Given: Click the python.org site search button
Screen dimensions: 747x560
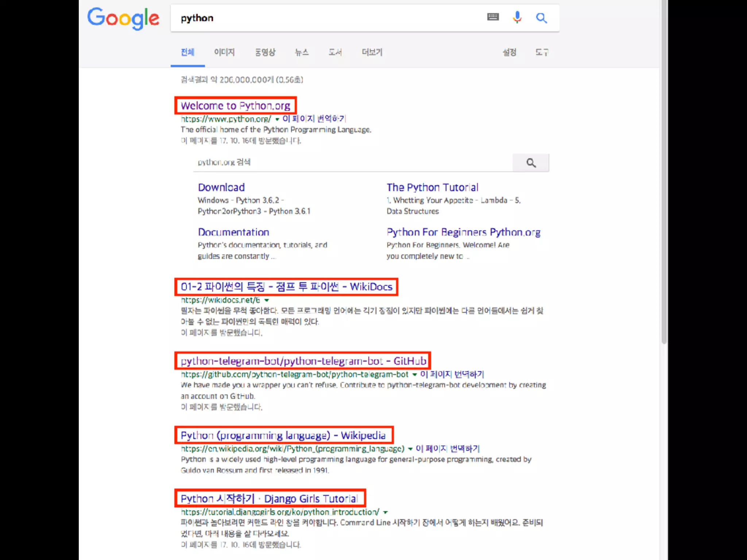Looking at the screenshot, I should pos(531,163).
